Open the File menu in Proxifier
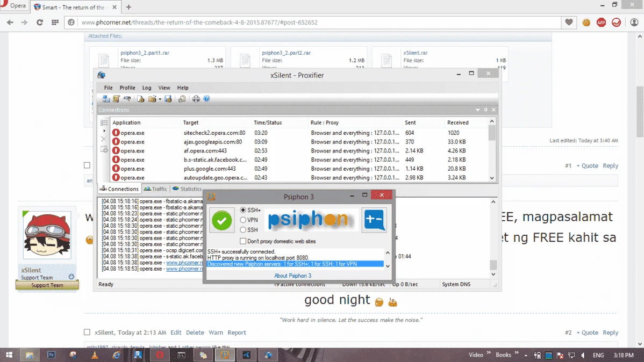This screenshot has width=644, height=362. click(109, 88)
